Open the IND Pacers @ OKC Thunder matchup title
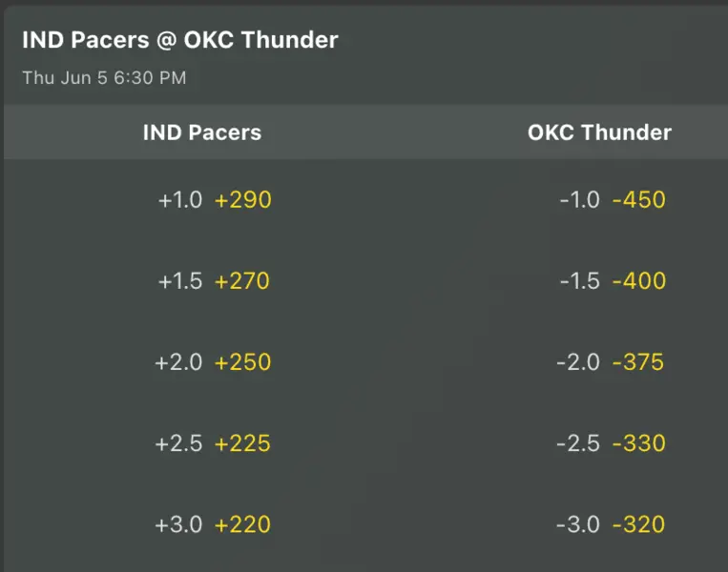 pyautogui.click(x=180, y=40)
